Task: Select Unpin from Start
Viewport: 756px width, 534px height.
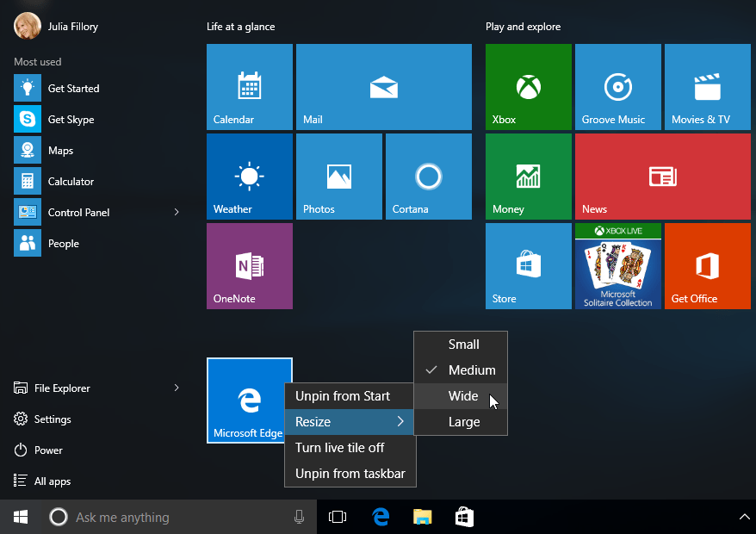Action: (x=342, y=396)
